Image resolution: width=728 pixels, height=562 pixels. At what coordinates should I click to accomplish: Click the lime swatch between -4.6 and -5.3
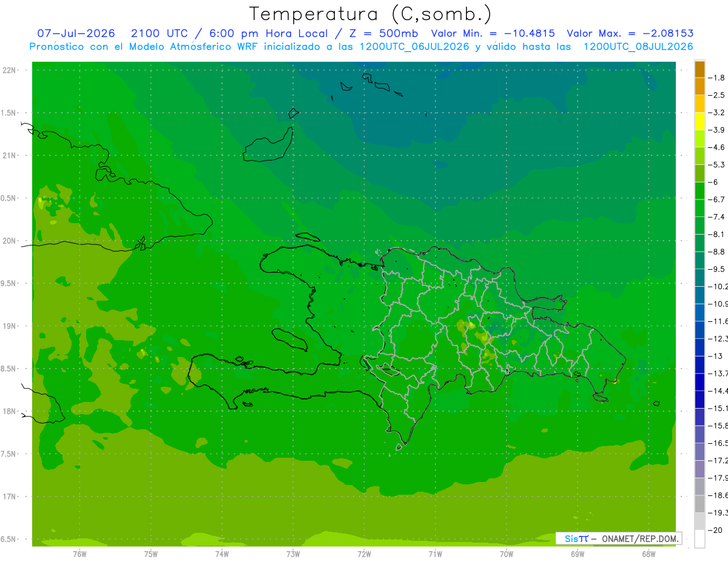click(699, 156)
